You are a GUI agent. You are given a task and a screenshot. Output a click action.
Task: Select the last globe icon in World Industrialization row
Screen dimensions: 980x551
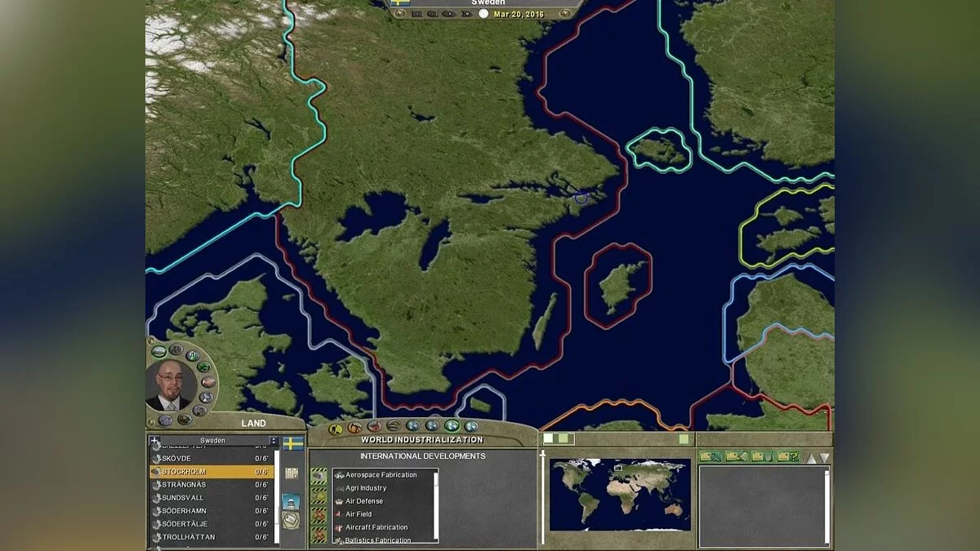[471, 426]
